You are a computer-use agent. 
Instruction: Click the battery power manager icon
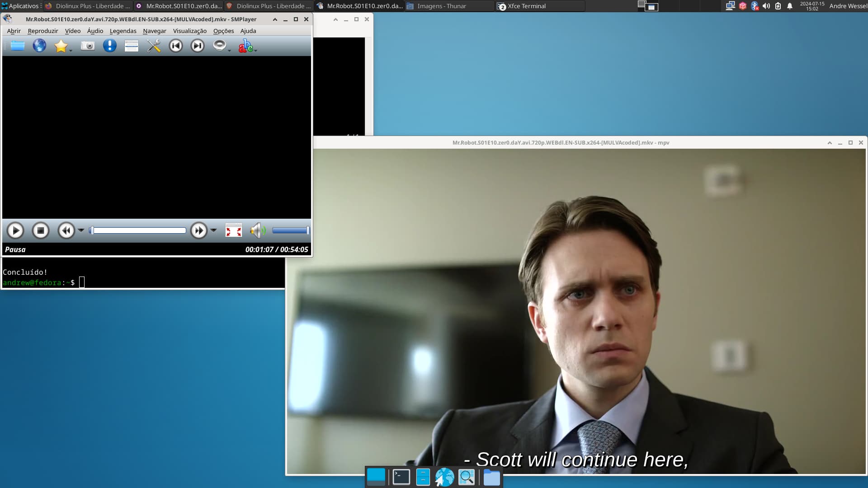point(778,6)
